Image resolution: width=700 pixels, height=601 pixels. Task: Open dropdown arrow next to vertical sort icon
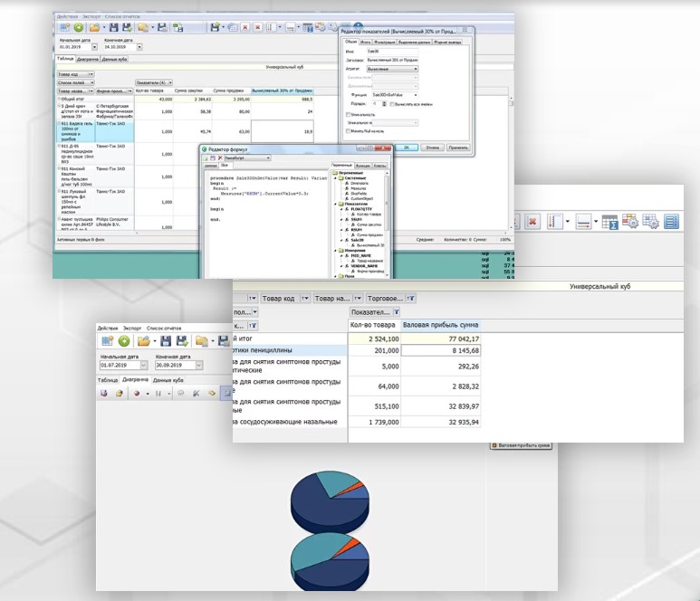(568, 222)
